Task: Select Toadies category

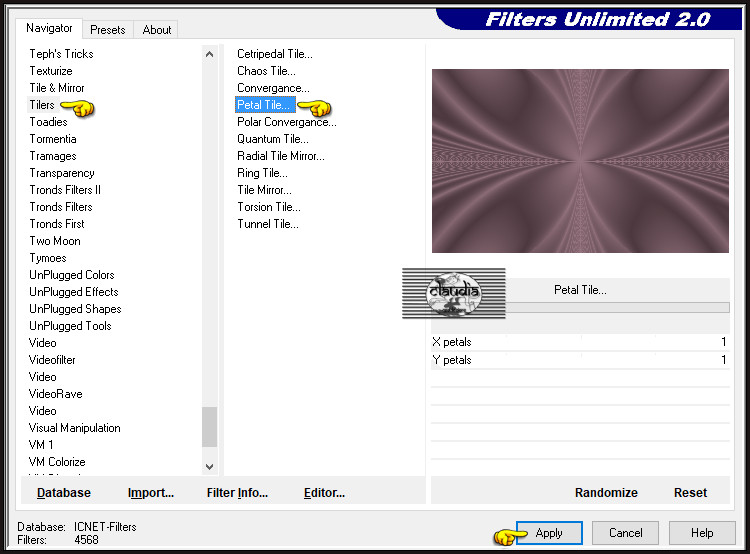Action: tap(48, 122)
